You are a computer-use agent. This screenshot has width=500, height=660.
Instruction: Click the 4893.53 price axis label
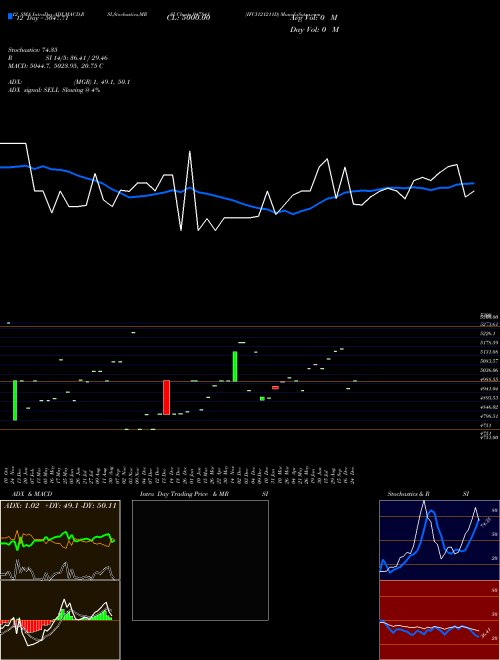pos(489,398)
